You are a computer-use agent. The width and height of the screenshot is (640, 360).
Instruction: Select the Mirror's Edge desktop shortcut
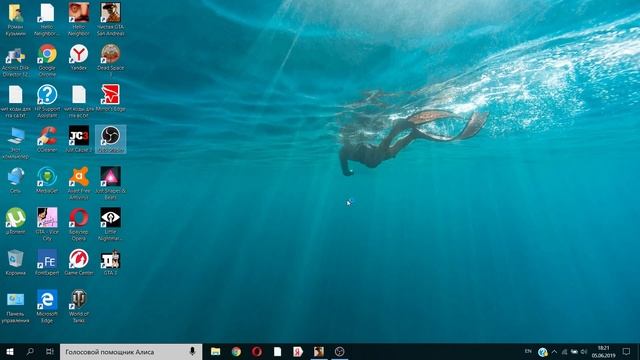pos(111,98)
